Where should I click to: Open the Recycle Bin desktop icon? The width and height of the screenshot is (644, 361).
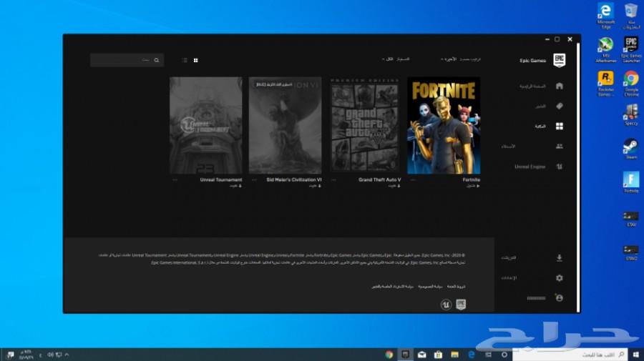pyautogui.click(x=631, y=16)
